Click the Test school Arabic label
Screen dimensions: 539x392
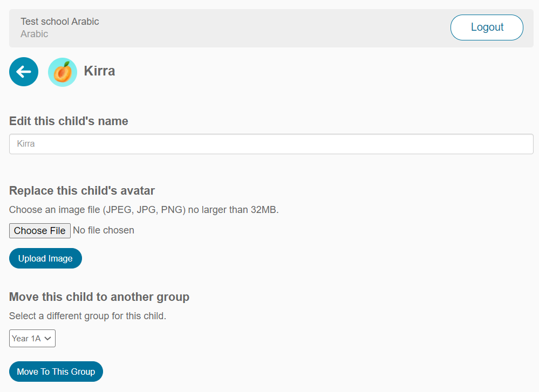click(x=59, y=22)
